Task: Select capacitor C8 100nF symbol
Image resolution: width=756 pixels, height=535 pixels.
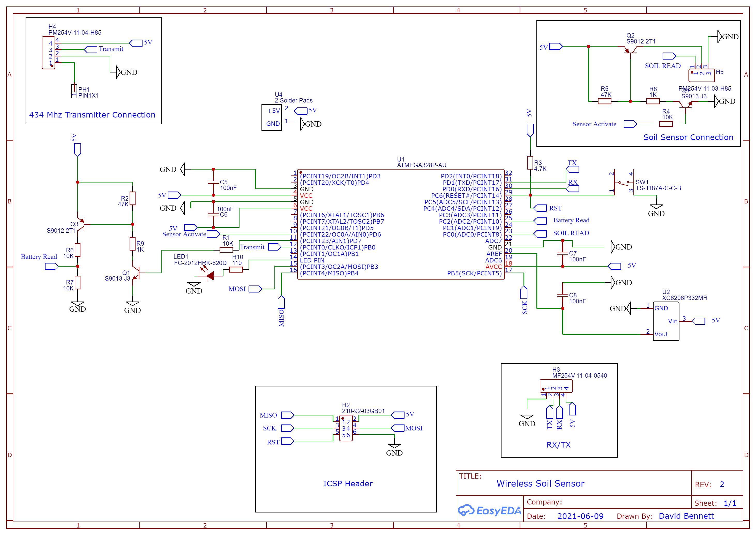Action: 562,295
